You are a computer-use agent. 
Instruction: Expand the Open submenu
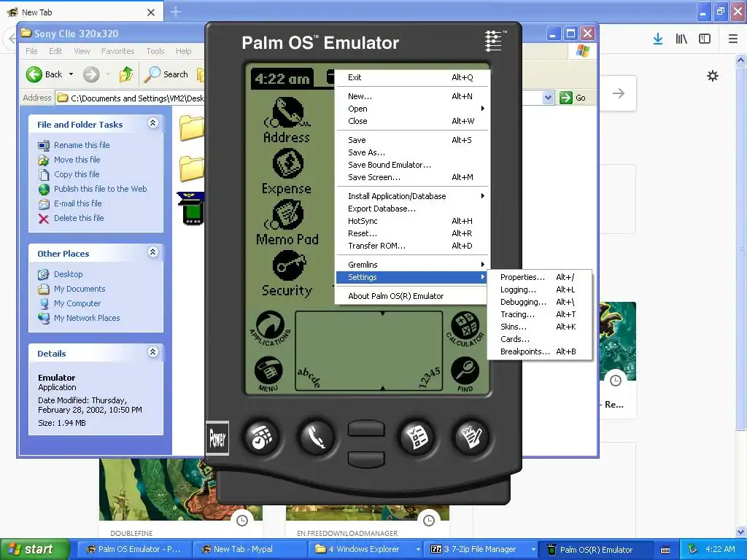413,109
